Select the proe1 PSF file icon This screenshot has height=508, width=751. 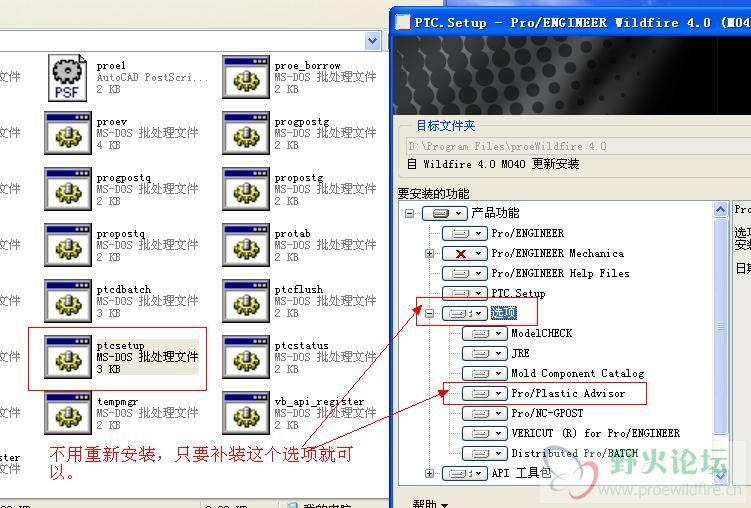[x=68, y=78]
